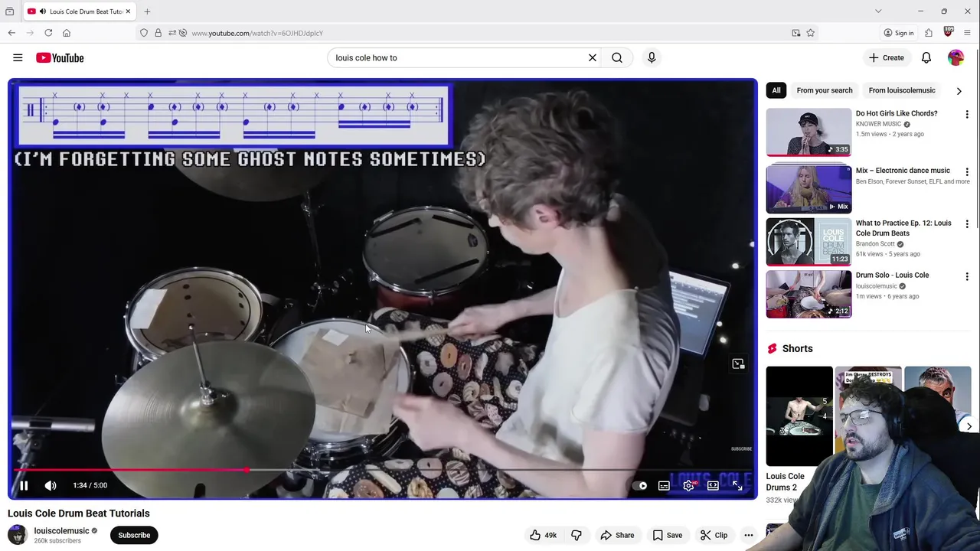Close the Louis Cole Drum Beat tab
This screenshot has height=551, width=980.
tap(128, 11)
